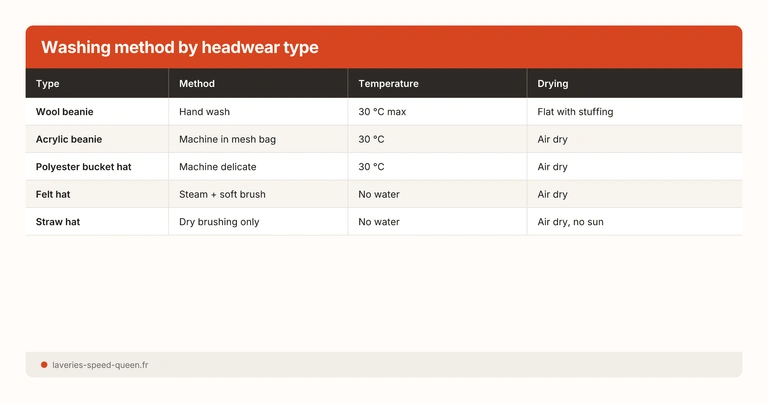Click the 'Polyester bucket hat' row label
Viewport: 768px width, 403px height.
84,166
